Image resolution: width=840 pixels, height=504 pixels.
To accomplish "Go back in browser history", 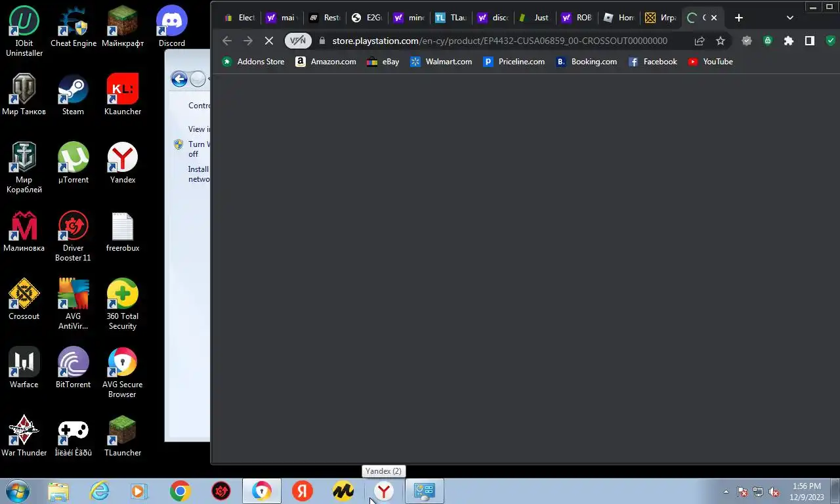I will tap(227, 41).
